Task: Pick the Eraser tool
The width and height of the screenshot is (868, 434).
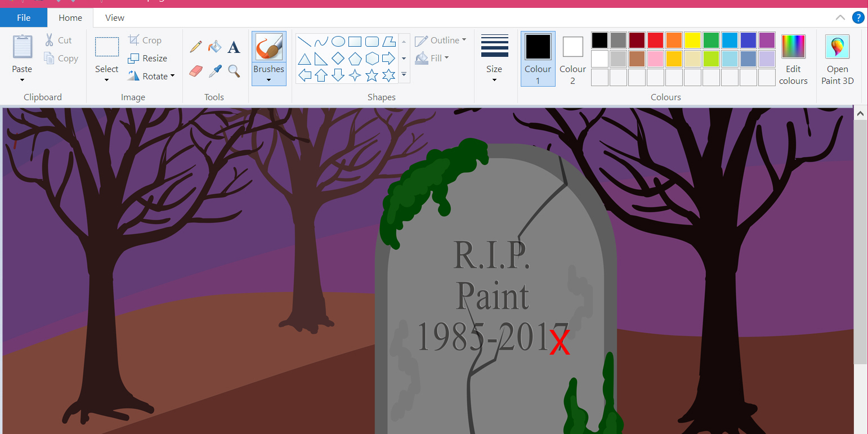Action: tap(196, 71)
